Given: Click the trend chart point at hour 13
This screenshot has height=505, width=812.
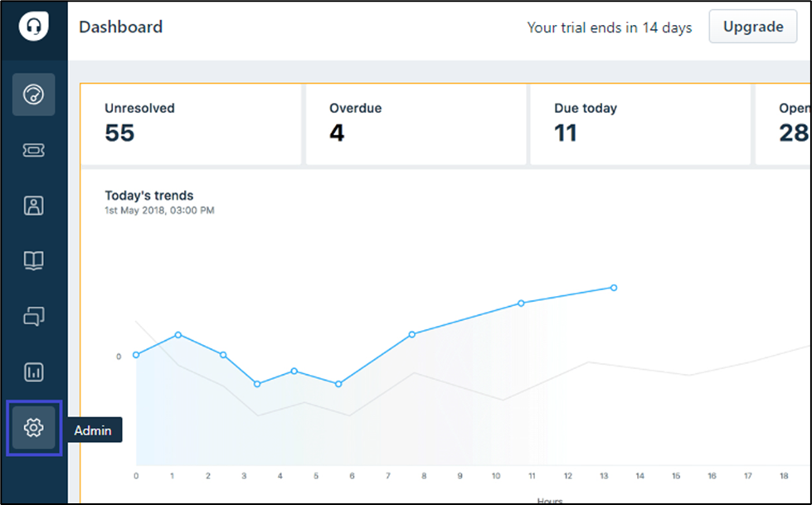Looking at the screenshot, I should pos(614,288).
